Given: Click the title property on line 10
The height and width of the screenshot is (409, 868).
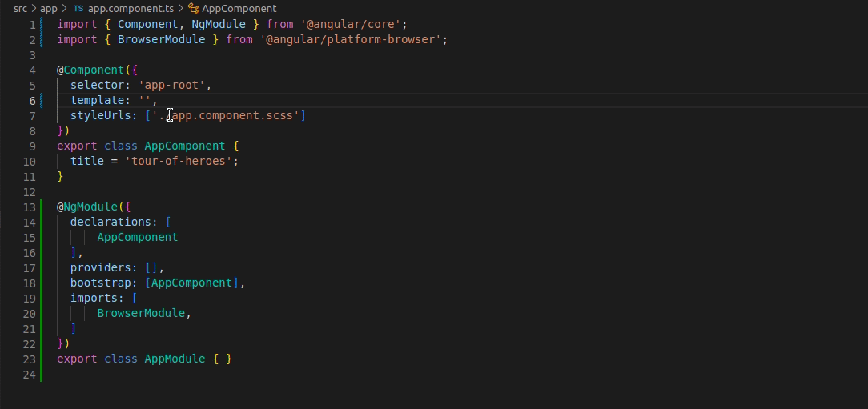Looking at the screenshot, I should 87,161.
